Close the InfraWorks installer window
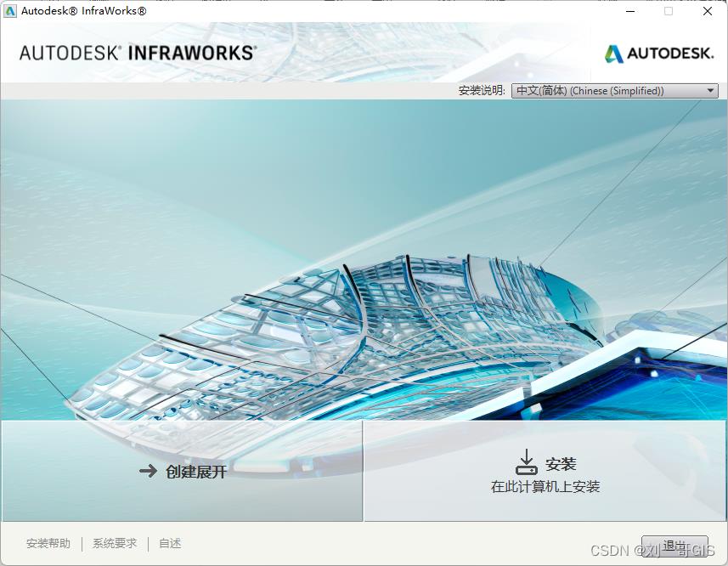Screen dimensions: 728x566 point(708,11)
